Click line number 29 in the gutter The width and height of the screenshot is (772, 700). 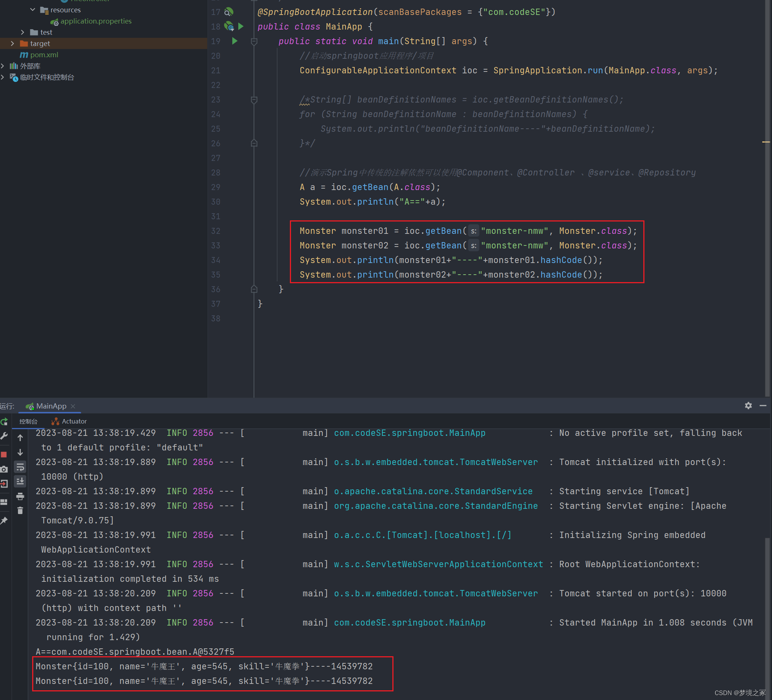215,187
